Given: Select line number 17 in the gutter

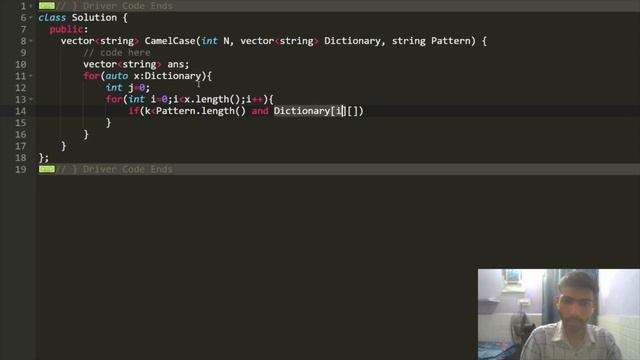Looking at the screenshot, I should [x=21, y=146].
